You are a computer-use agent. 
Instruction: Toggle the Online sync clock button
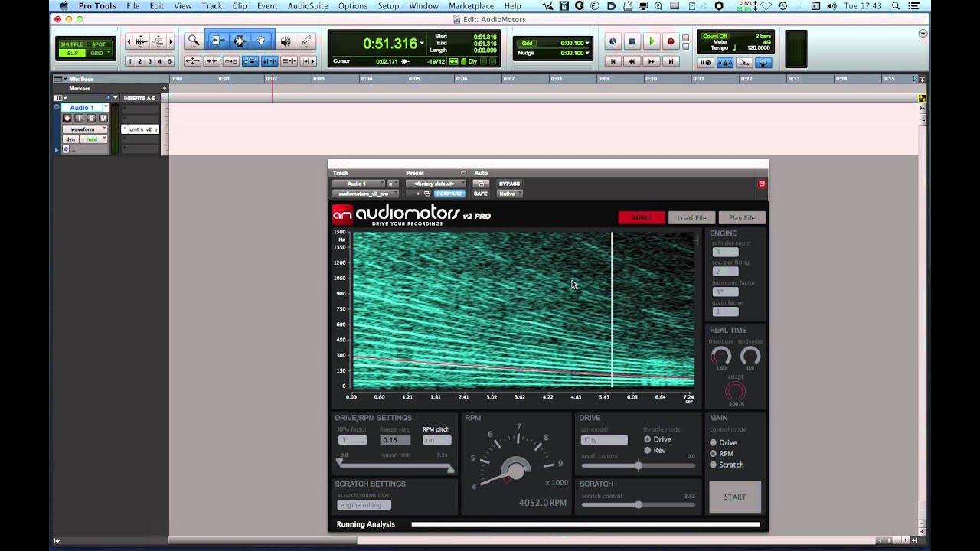click(612, 42)
